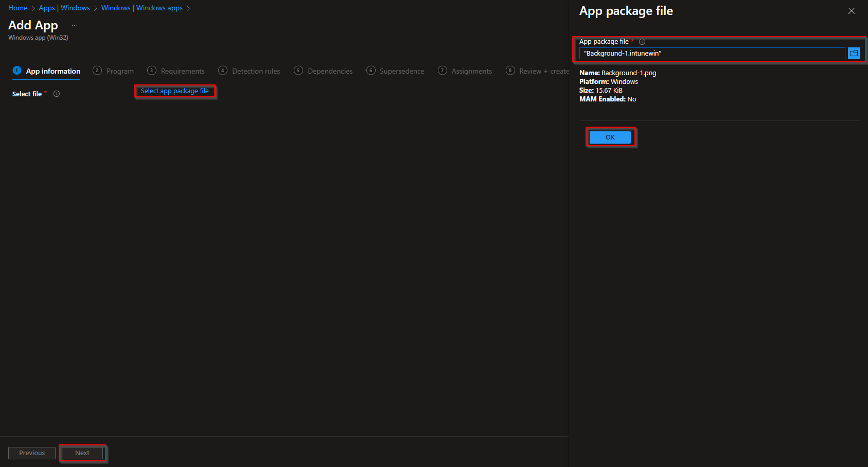Click the step 4 Detection rules circle icon
This screenshot has width=868, height=467.
tap(222, 71)
